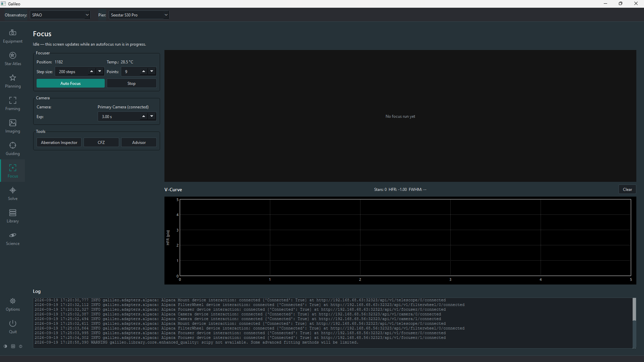The image size is (644, 362).
Task: Open the Science section
Action: 13,239
